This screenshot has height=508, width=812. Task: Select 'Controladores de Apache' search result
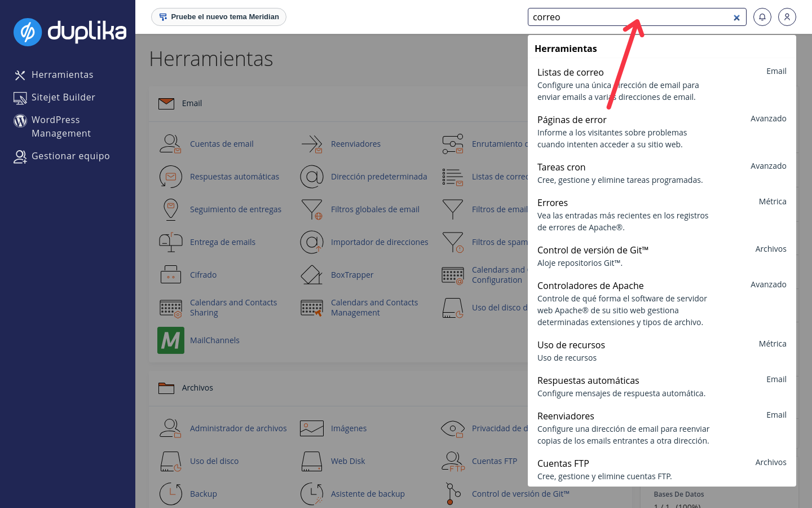click(x=662, y=304)
